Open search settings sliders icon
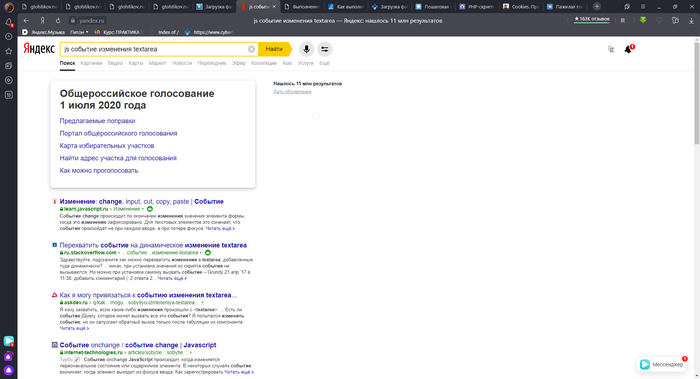 pyautogui.click(x=325, y=49)
